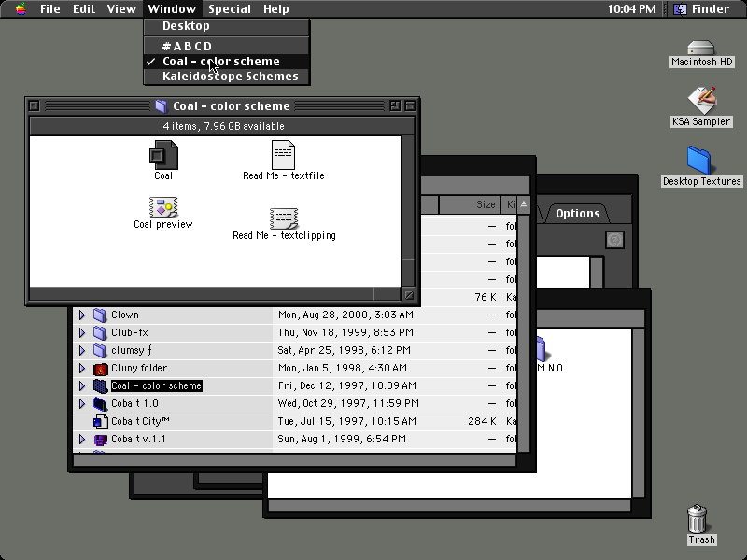Viewport: 747px width, 560px height.
Task: Open the Help menu
Action: click(276, 9)
